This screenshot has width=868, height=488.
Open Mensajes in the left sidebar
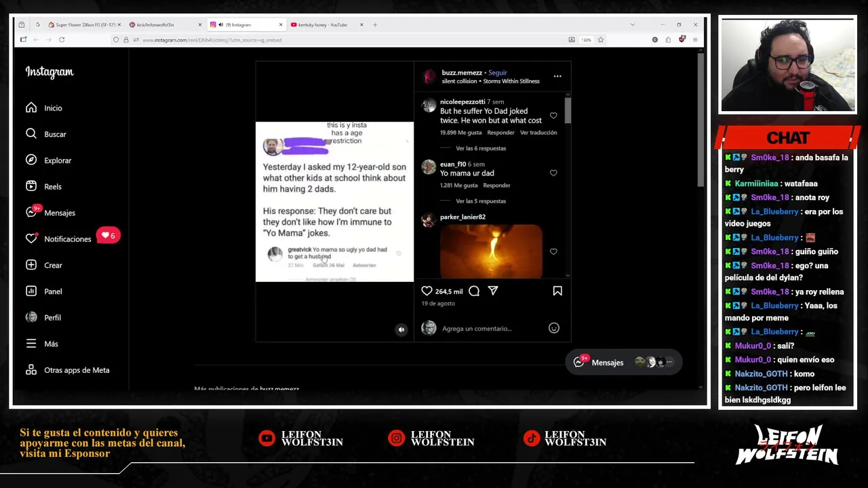(x=50, y=213)
